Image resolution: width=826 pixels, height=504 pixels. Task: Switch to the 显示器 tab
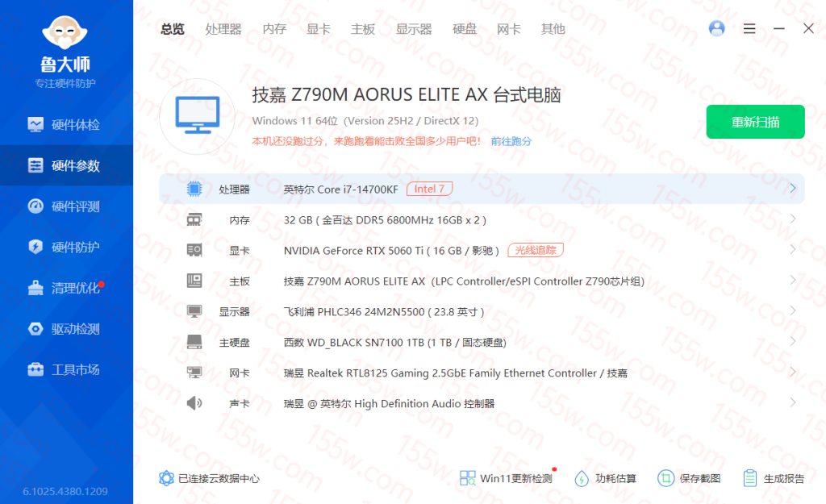click(x=414, y=29)
